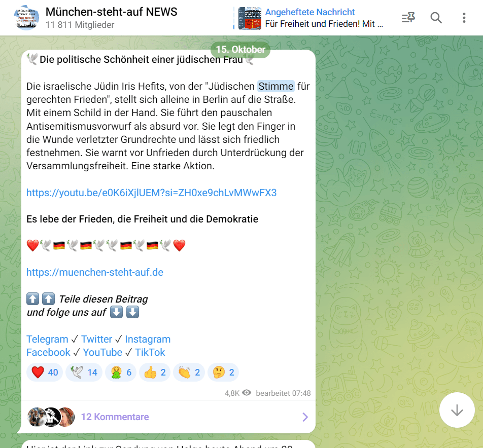Toggle the red heart reaction
This screenshot has height=448, width=483.
pyautogui.click(x=45, y=372)
